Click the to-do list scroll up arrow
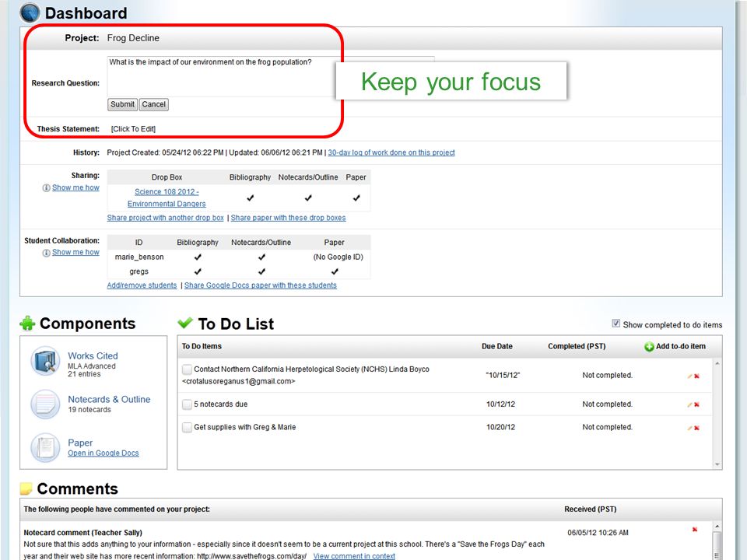This screenshot has height=560, width=747. (717, 364)
